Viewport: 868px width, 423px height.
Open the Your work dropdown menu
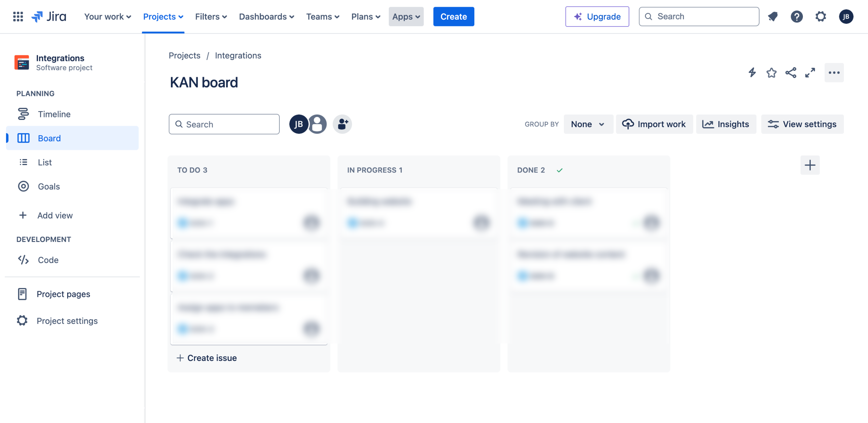click(107, 16)
